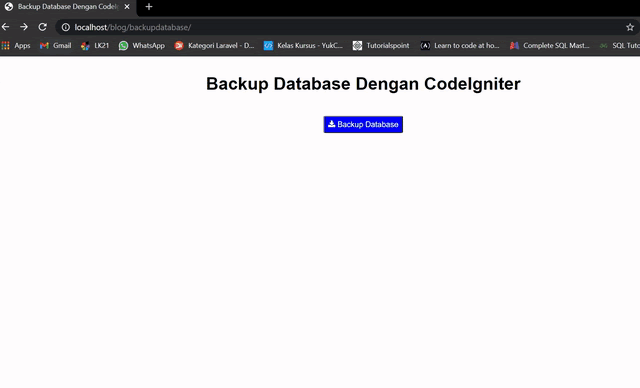
Task: Open the SQL Tuto bookmark
Action: tap(619, 46)
